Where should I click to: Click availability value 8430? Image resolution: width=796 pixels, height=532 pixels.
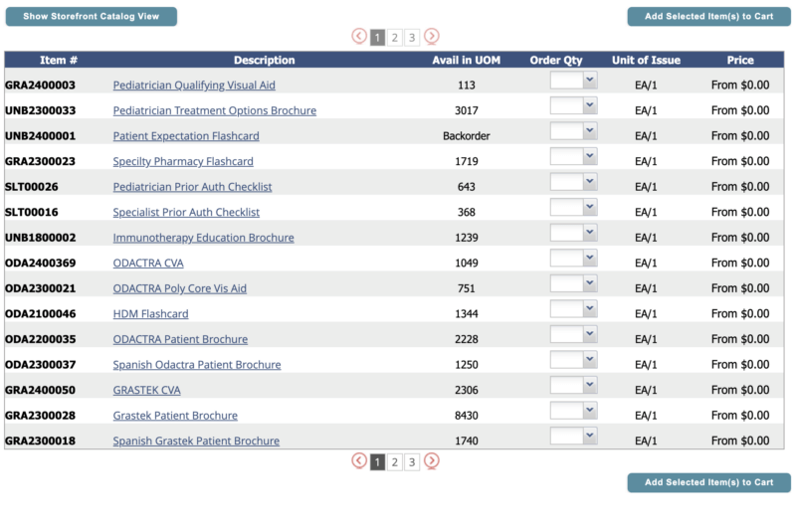pos(466,415)
